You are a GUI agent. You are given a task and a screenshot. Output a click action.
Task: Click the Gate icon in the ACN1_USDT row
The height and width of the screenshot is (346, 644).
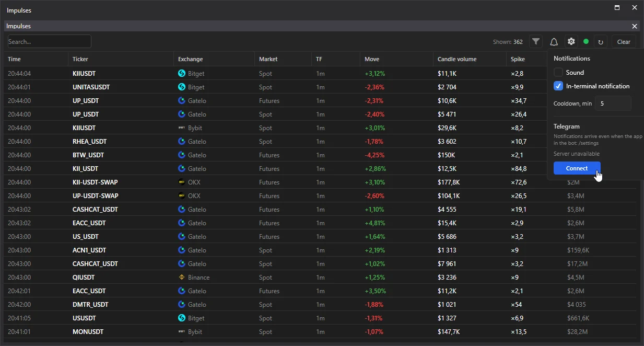(182, 250)
